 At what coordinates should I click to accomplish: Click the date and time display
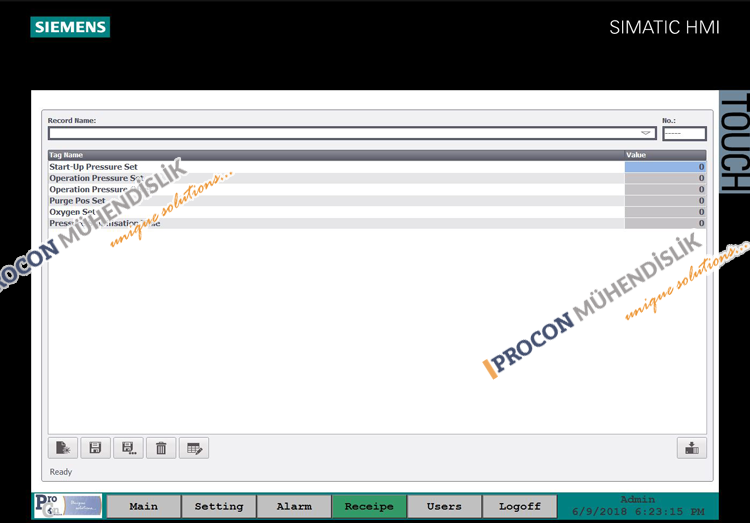click(638, 512)
